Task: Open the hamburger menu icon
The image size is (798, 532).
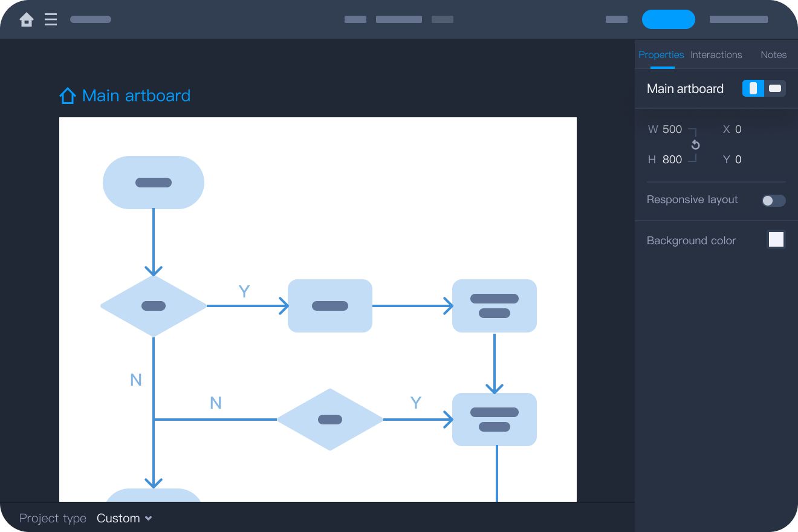Action: click(x=51, y=20)
